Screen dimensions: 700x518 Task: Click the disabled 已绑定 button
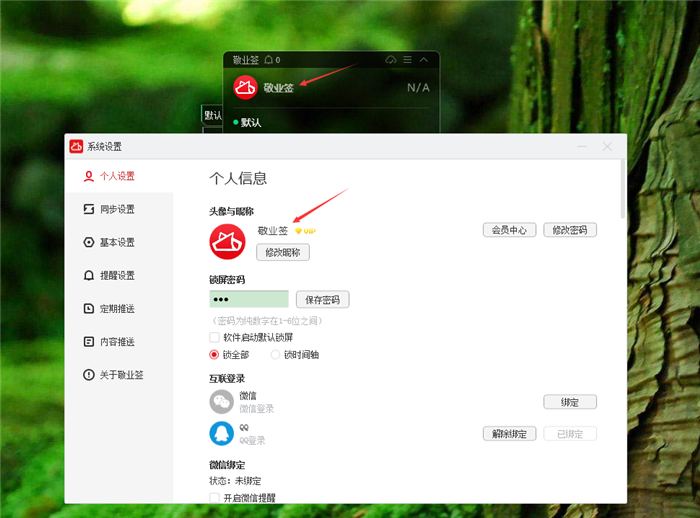click(x=570, y=434)
